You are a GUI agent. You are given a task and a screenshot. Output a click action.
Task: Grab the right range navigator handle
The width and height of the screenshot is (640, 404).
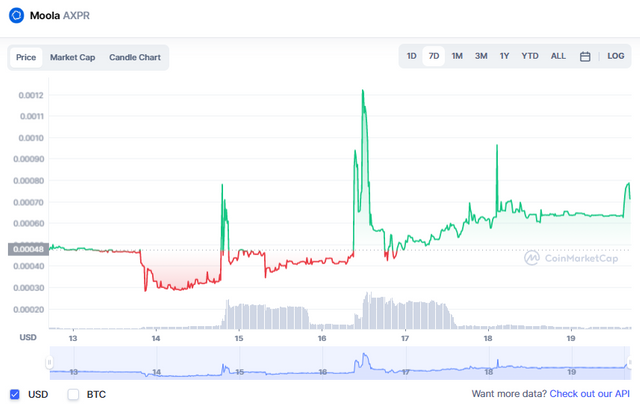click(x=630, y=362)
